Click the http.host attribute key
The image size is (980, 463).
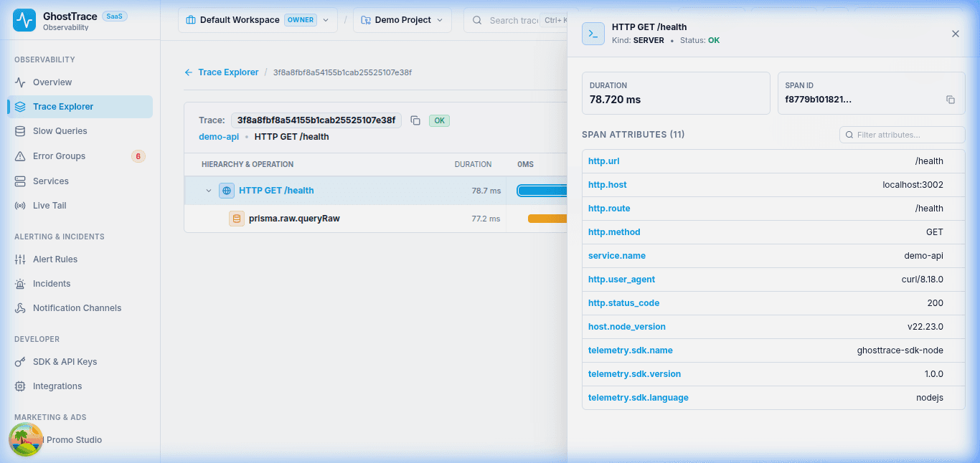point(608,185)
